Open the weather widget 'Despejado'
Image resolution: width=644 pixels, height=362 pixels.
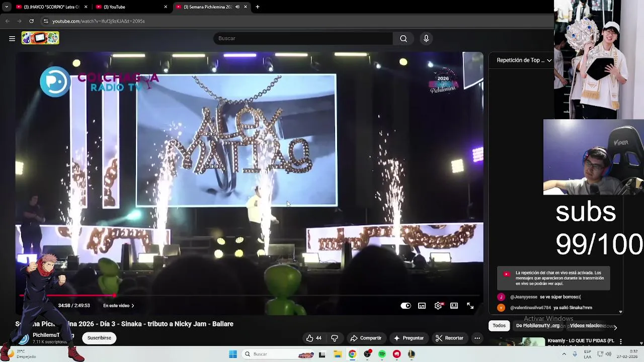coord(20,354)
